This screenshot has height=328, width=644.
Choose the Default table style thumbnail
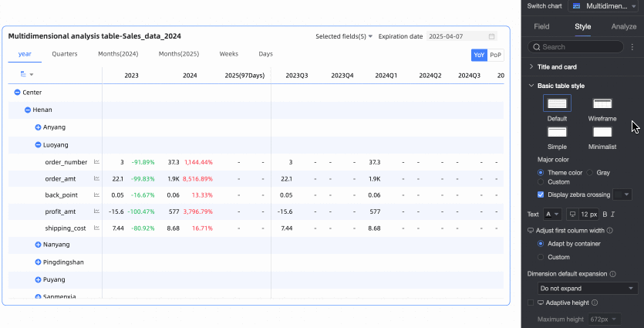557,103
